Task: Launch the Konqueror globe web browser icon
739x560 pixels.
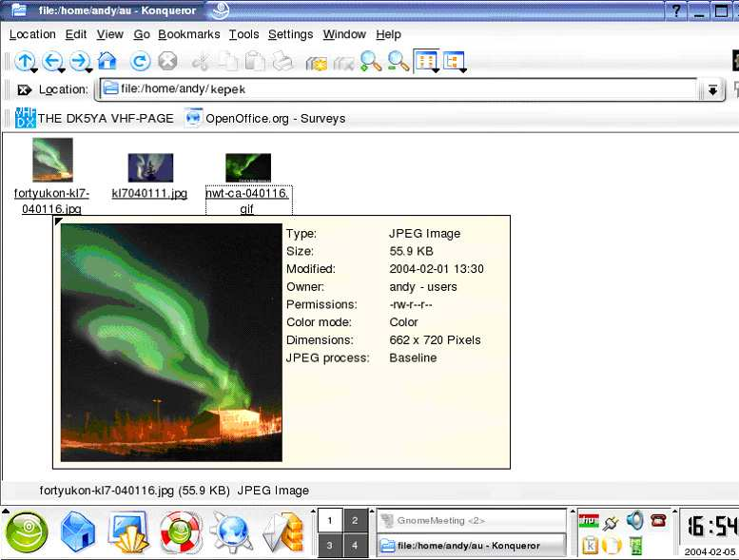Action: pyautogui.click(x=232, y=532)
